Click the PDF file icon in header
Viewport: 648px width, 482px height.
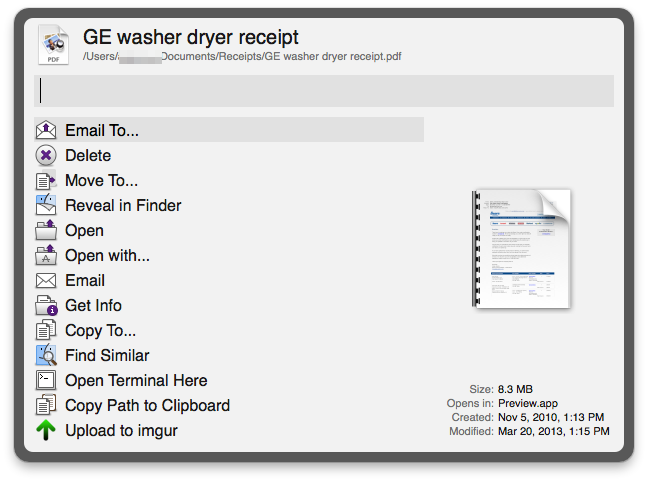(54, 44)
